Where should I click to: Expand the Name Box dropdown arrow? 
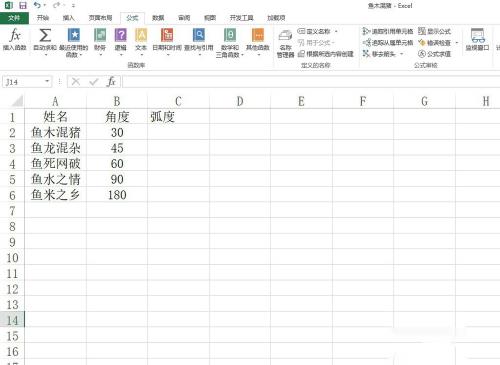[47, 81]
